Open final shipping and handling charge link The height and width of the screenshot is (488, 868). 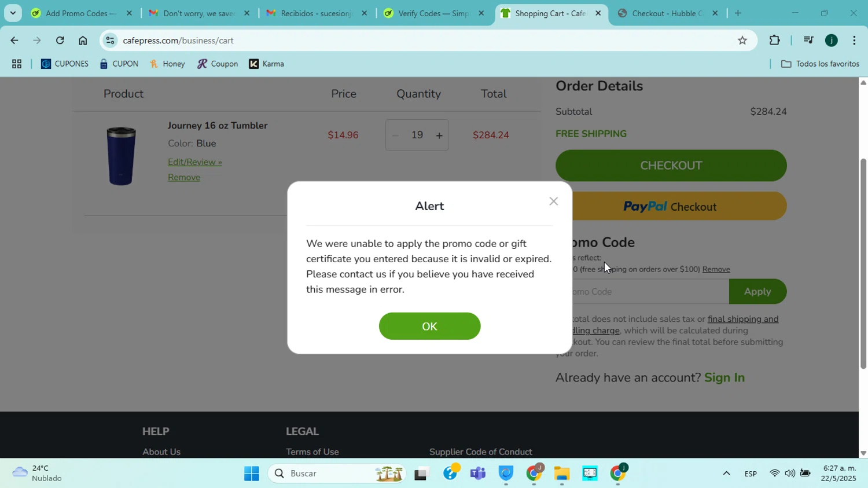pos(743,319)
